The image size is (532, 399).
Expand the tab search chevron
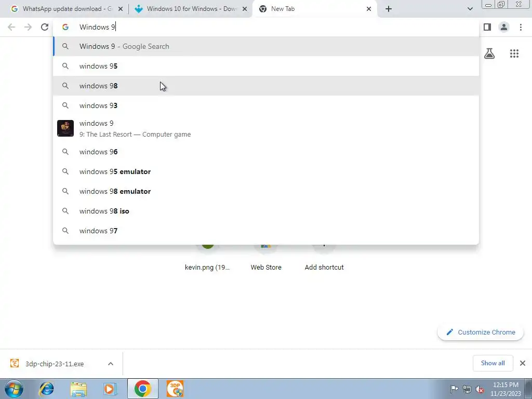(470, 9)
